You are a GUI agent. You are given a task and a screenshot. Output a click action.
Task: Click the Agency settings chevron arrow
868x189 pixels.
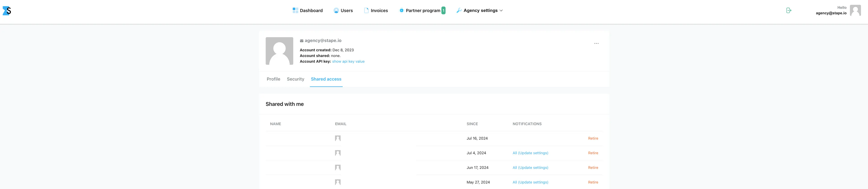coord(501,10)
